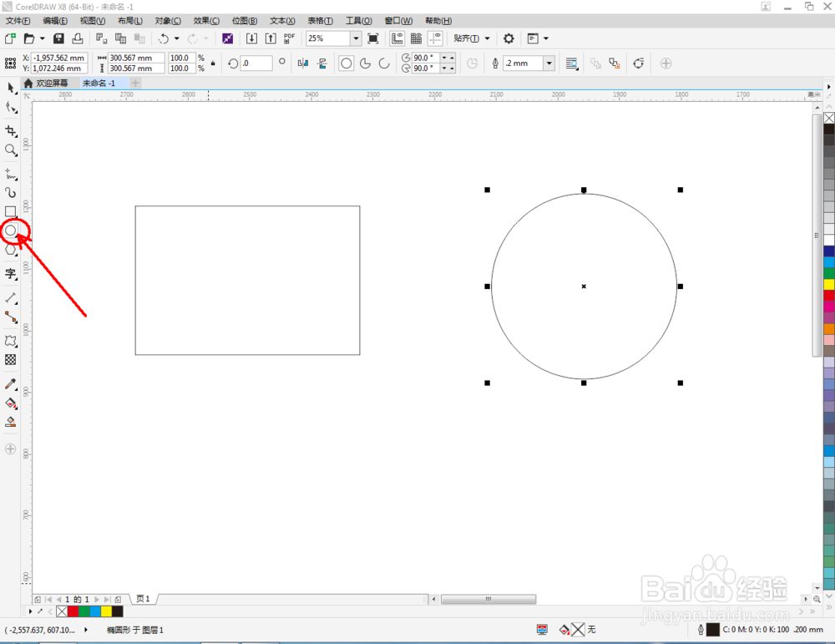Activate the Zoom magnifier tool
835x644 pixels.
tap(11, 150)
